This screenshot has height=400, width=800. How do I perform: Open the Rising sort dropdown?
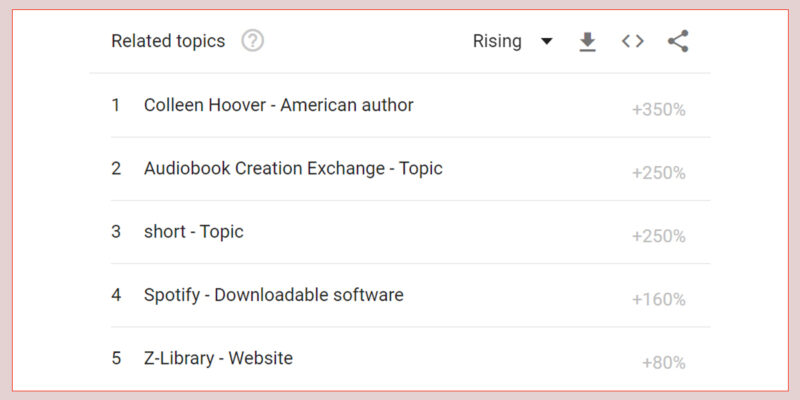512,41
